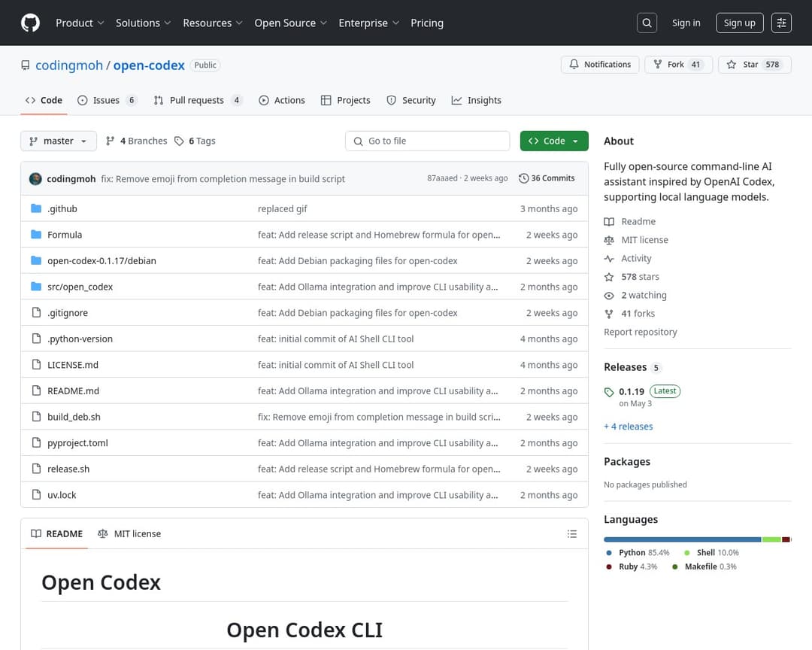Expand the Enterprise menu
812x650 pixels.
(x=368, y=23)
